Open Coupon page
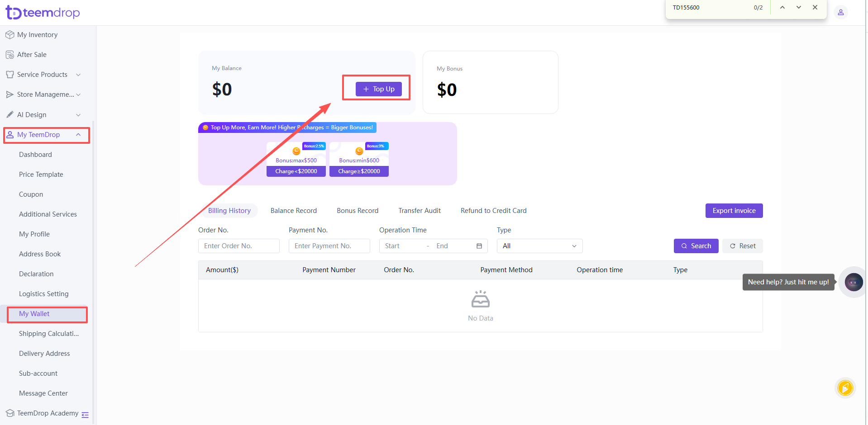Screen dimensions: 868x425 [31, 194]
